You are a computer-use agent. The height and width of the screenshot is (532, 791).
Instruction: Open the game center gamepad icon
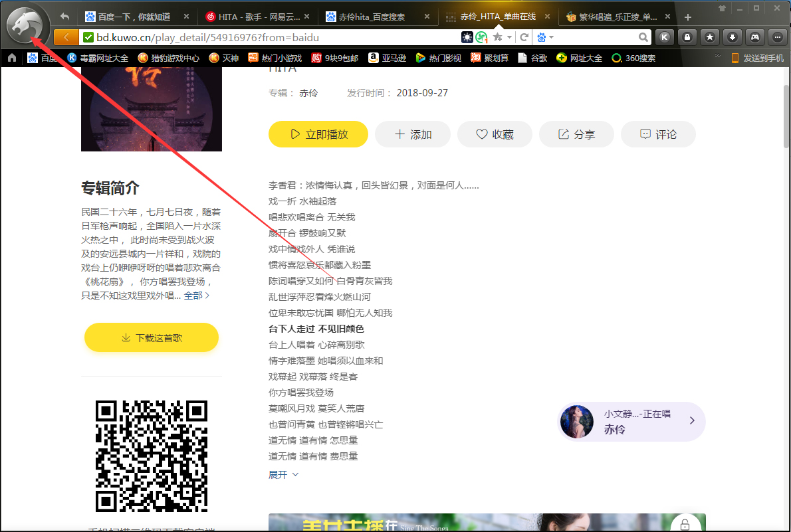click(754, 38)
